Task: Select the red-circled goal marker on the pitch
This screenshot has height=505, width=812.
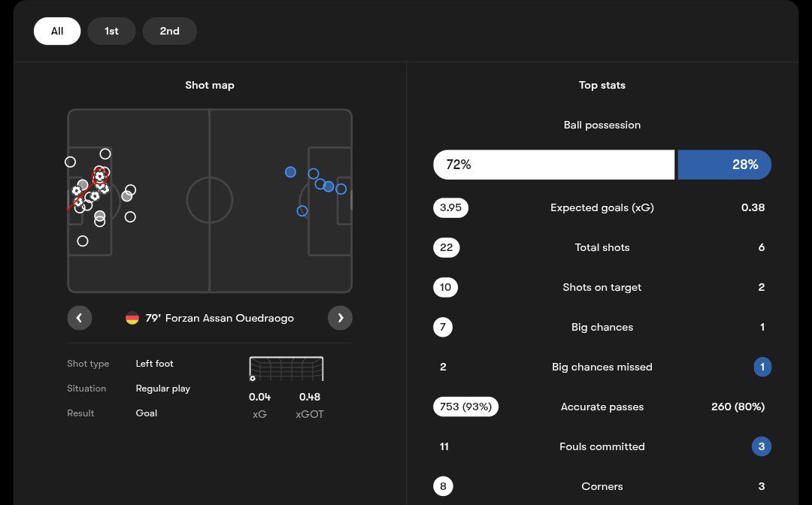Action: tap(100, 176)
